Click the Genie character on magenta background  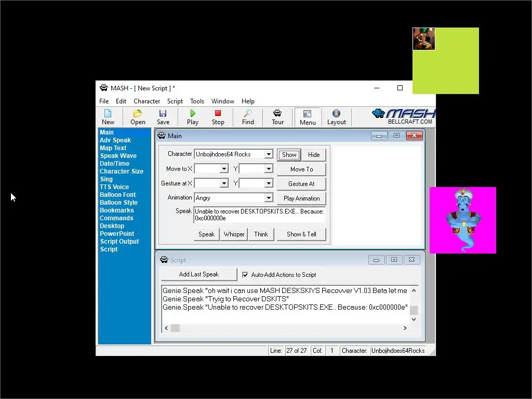click(x=463, y=220)
